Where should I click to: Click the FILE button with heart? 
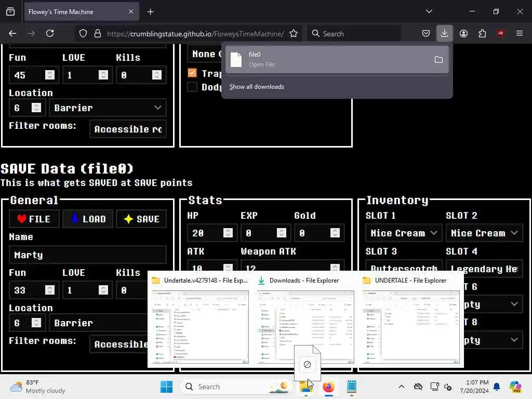(x=34, y=219)
